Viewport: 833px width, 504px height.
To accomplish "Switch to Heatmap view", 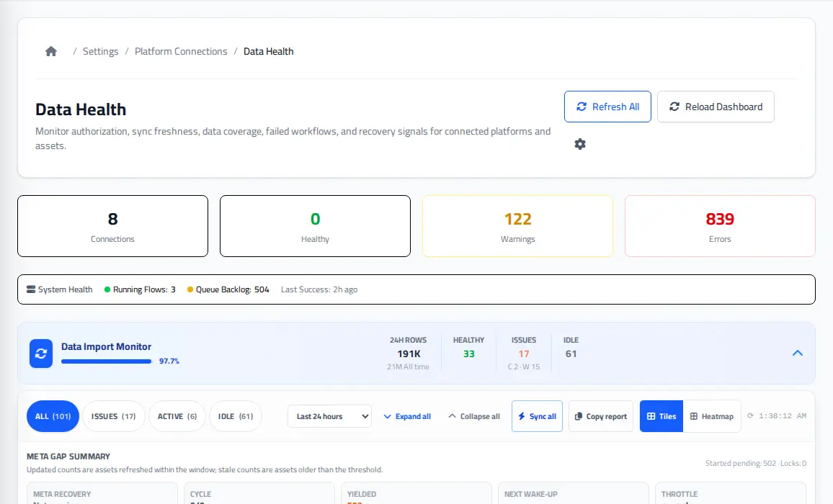I will (711, 416).
